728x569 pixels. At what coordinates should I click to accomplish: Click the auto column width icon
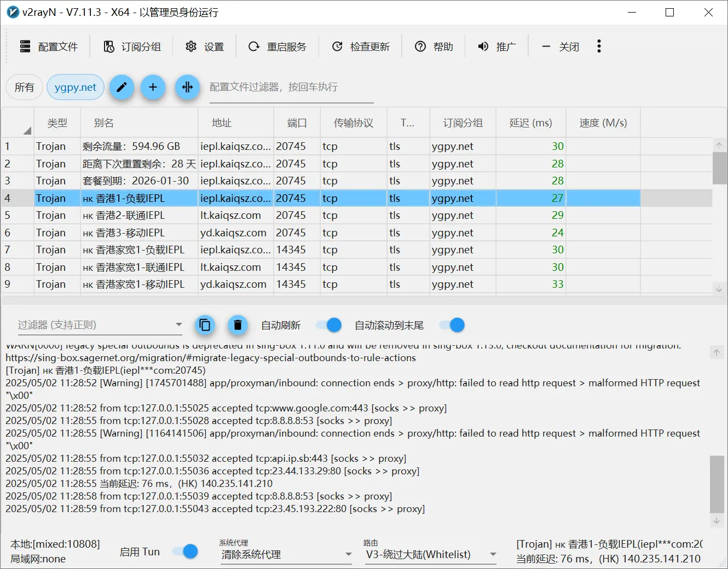pos(187,87)
